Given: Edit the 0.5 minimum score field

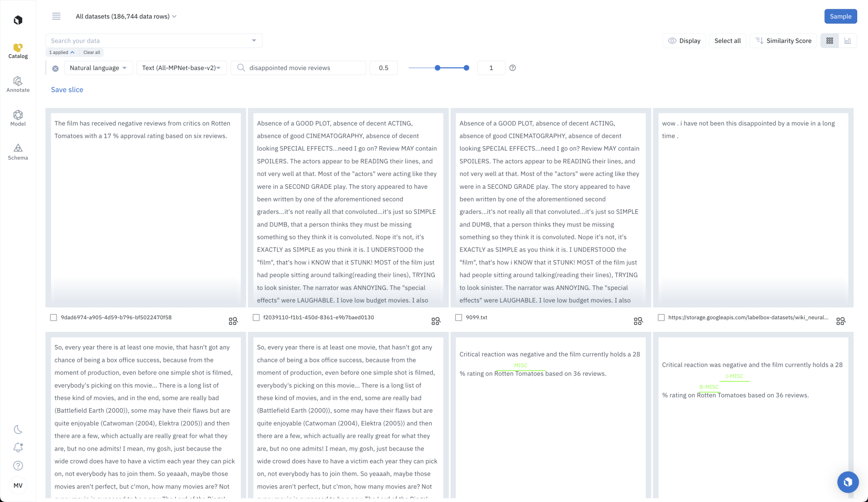Looking at the screenshot, I should point(384,68).
